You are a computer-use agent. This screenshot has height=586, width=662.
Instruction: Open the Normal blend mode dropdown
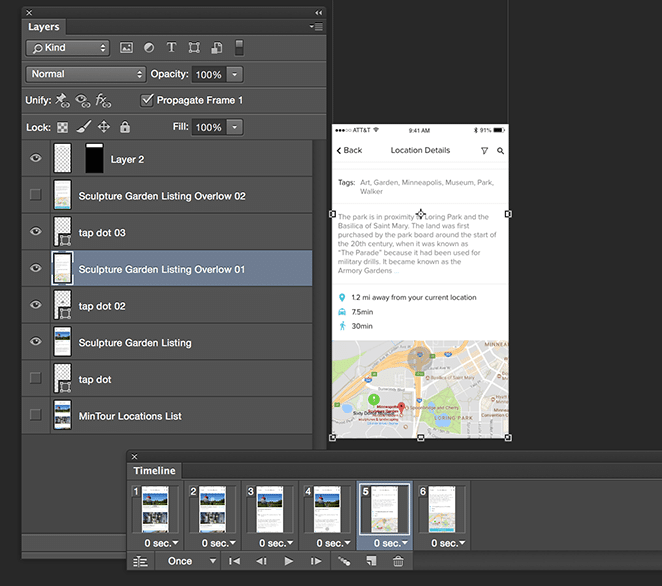(85, 74)
